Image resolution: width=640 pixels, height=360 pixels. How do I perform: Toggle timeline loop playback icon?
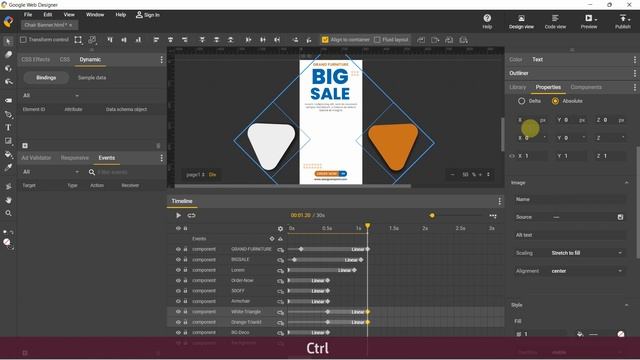191,215
